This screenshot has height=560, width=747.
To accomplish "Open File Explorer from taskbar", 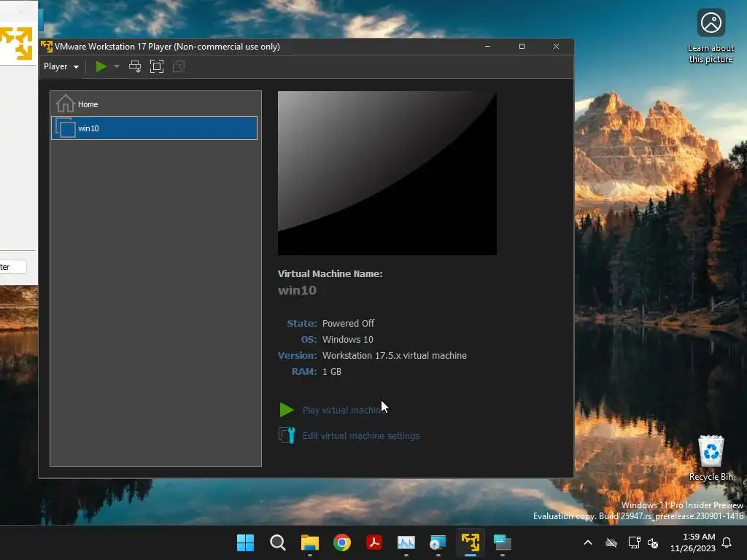I will tap(309, 542).
